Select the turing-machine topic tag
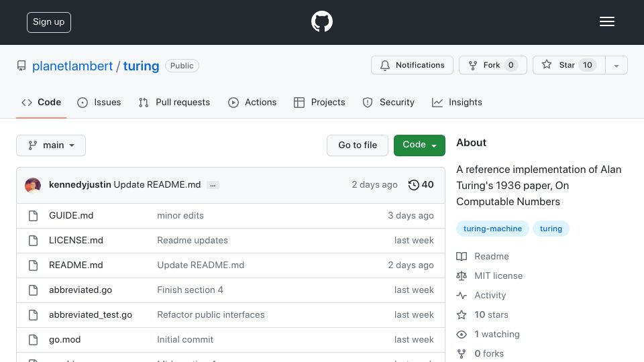Viewport: 644px width, 362px height. [x=492, y=229]
